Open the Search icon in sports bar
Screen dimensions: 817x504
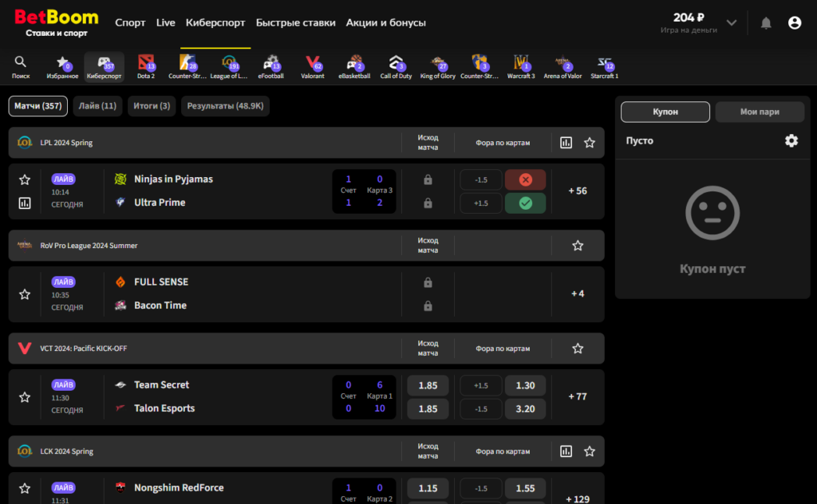pyautogui.click(x=20, y=67)
